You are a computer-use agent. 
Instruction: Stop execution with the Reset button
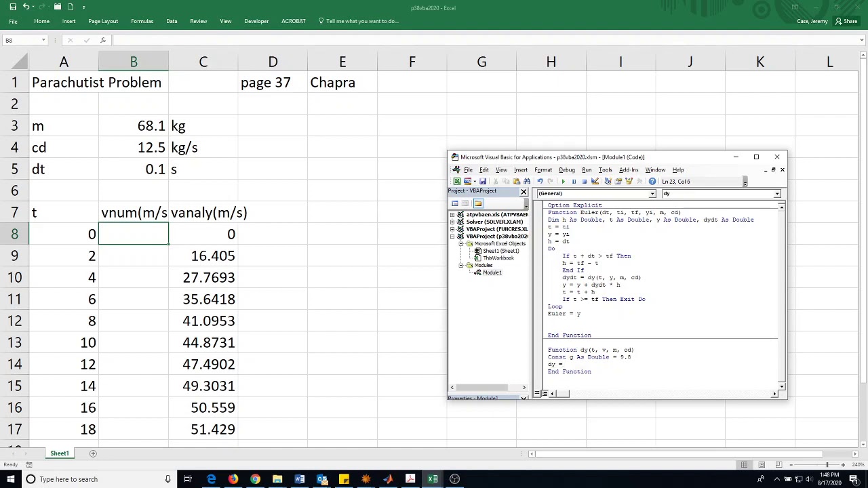tap(584, 182)
